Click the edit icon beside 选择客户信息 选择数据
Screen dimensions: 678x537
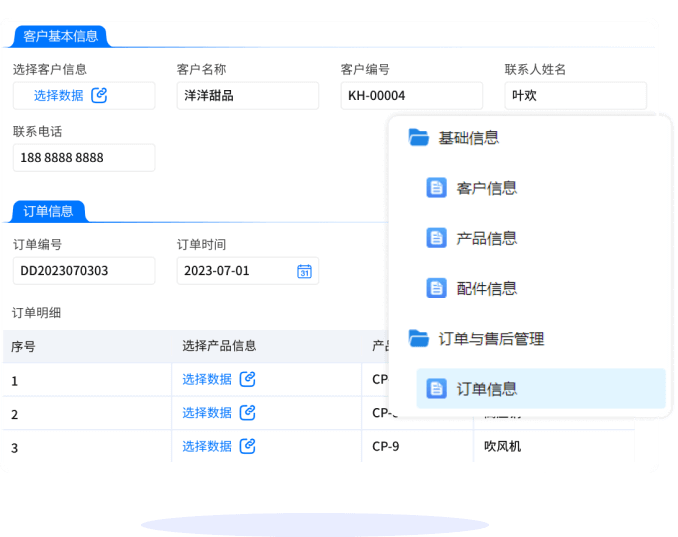tap(99, 96)
